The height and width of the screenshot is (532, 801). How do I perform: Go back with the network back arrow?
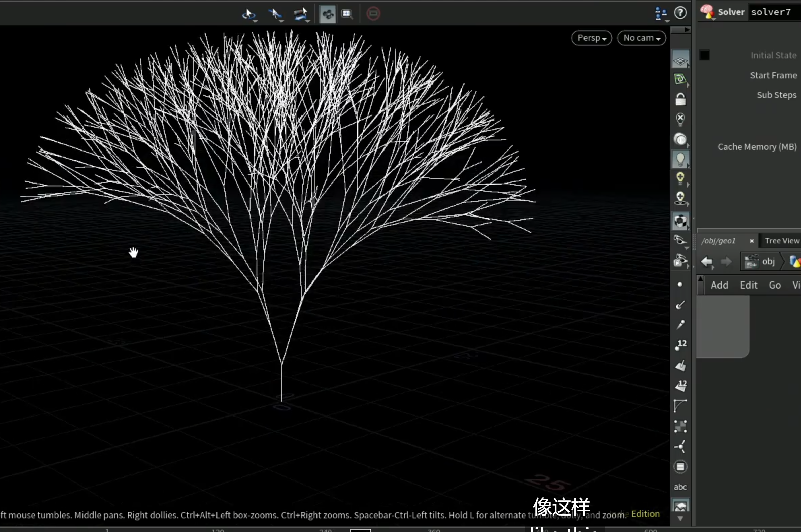707,262
